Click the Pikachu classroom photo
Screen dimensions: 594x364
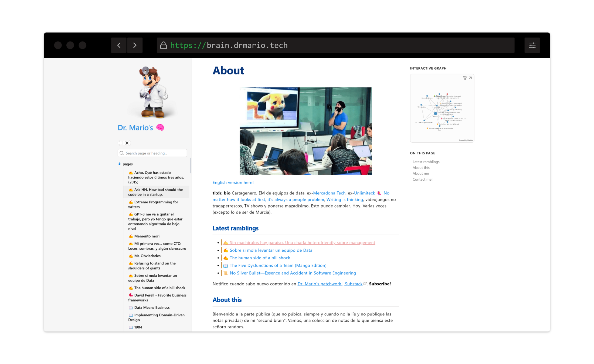pyautogui.click(x=306, y=131)
